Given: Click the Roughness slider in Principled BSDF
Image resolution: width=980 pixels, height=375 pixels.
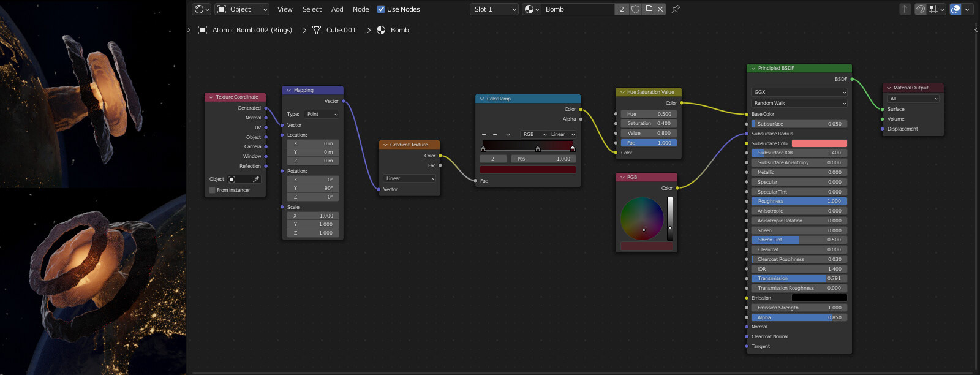Looking at the screenshot, I should coord(799,201).
